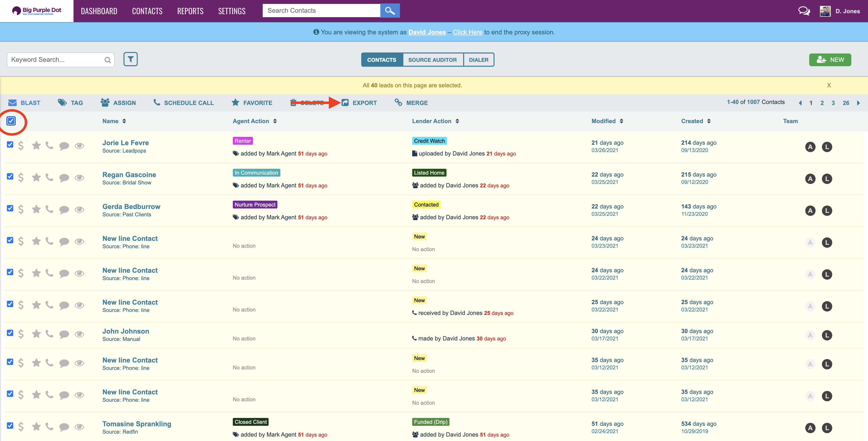Click Here link to end proxy session
Image resolution: width=868 pixels, height=441 pixels.
pyautogui.click(x=467, y=32)
